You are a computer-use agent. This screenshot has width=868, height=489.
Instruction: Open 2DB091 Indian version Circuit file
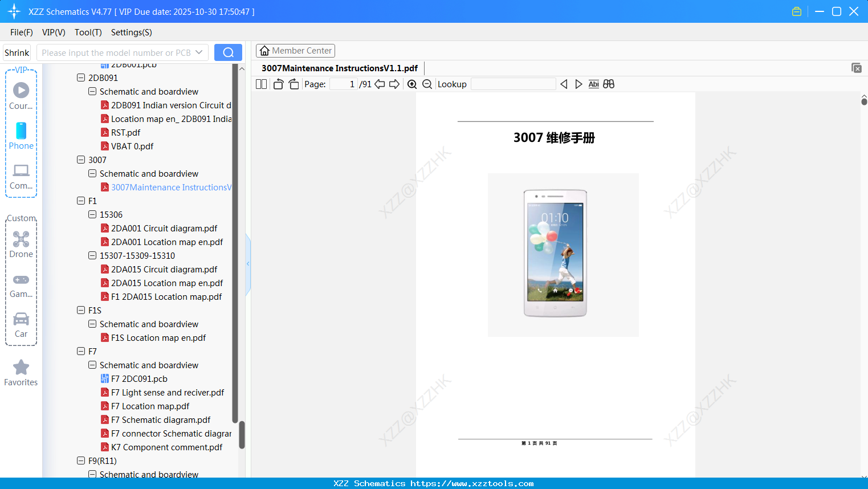pos(171,105)
